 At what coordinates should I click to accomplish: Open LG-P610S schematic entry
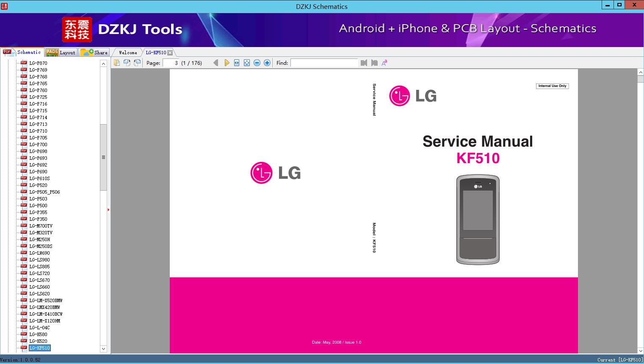coord(39,178)
